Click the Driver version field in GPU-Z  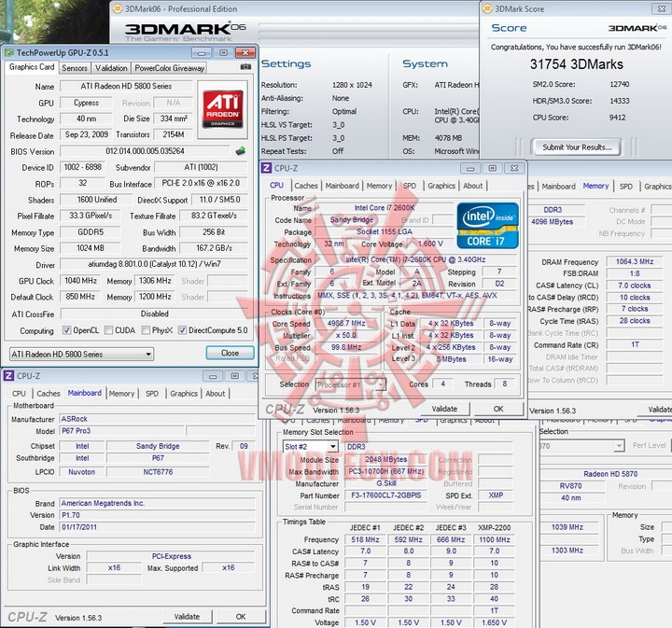(154, 264)
